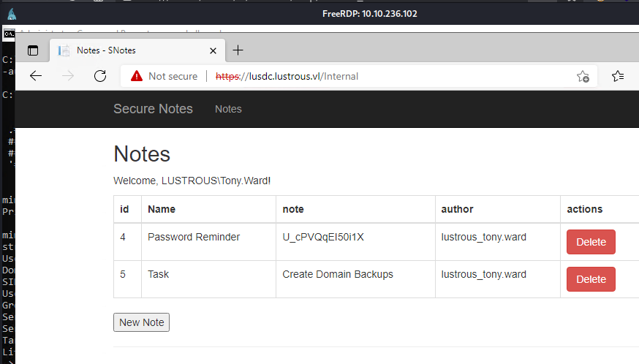639x364 pixels.
Task: Add this page to favorites star
Action: (583, 76)
